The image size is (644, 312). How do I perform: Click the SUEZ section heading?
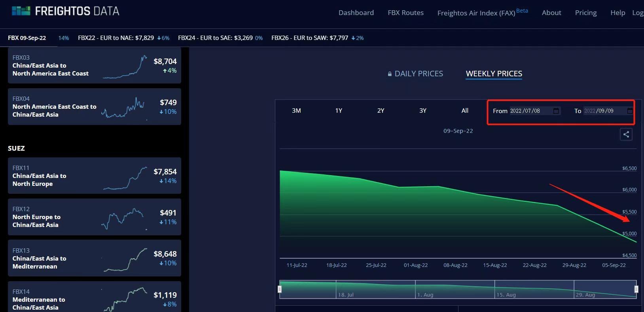pyautogui.click(x=16, y=148)
